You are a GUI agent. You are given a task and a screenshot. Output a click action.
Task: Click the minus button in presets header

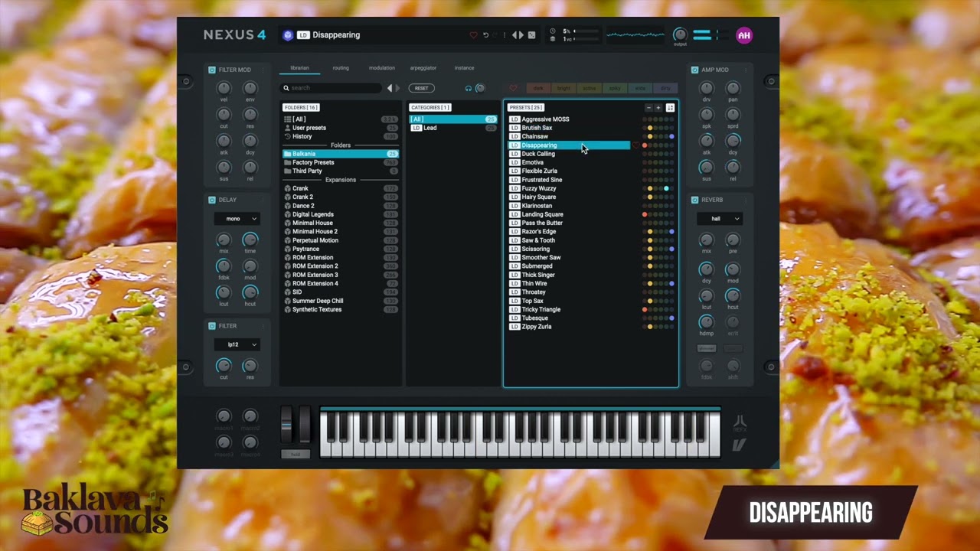pyautogui.click(x=648, y=108)
